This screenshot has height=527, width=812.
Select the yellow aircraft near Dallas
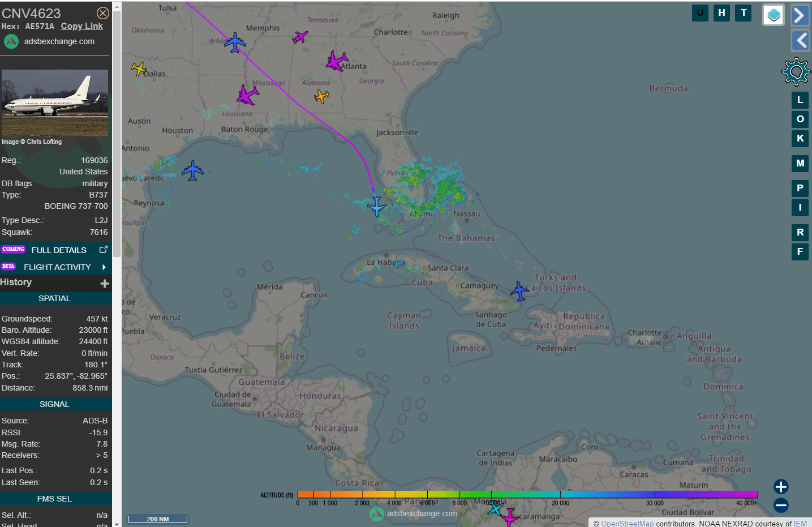click(139, 69)
